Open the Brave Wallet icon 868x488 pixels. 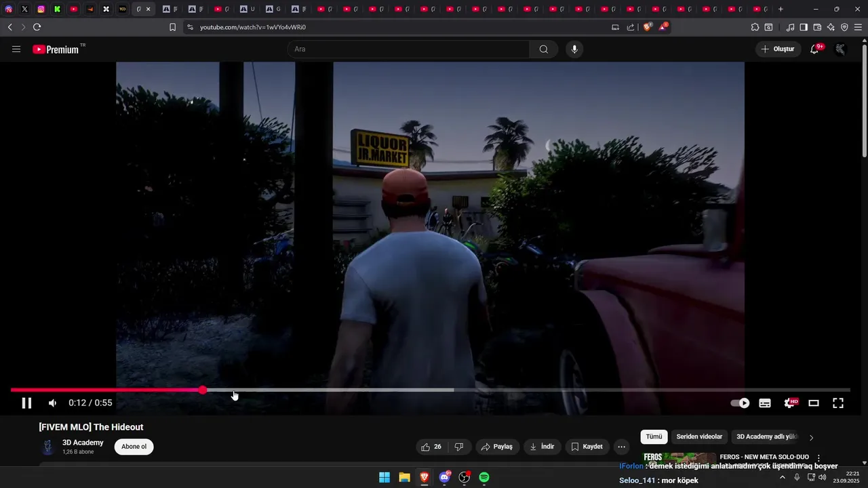pos(817,27)
